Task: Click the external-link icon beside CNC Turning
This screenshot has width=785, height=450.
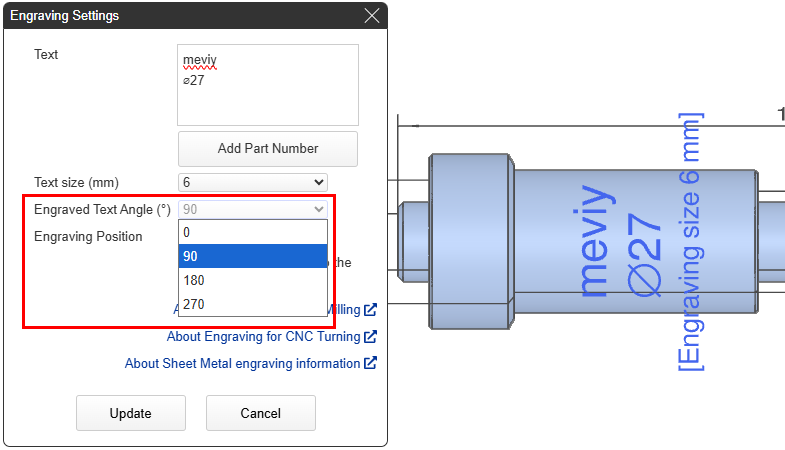Action: 370,337
